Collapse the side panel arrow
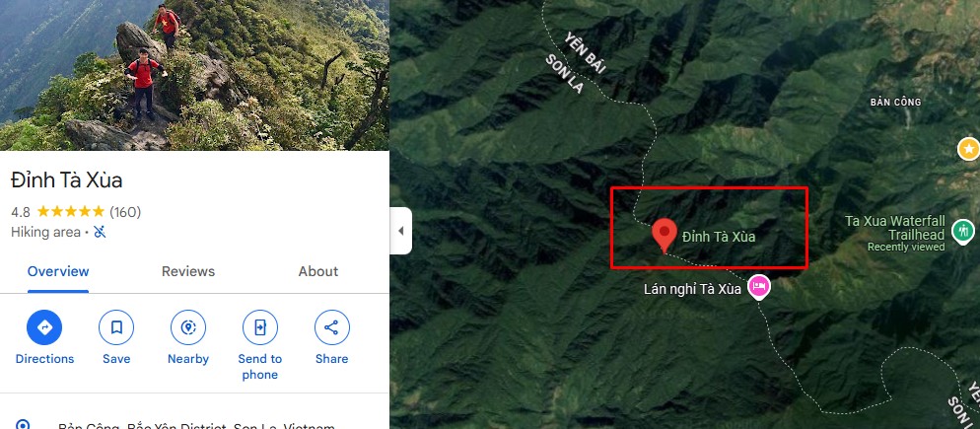Screen dimensions: 980x429 point(400,231)
